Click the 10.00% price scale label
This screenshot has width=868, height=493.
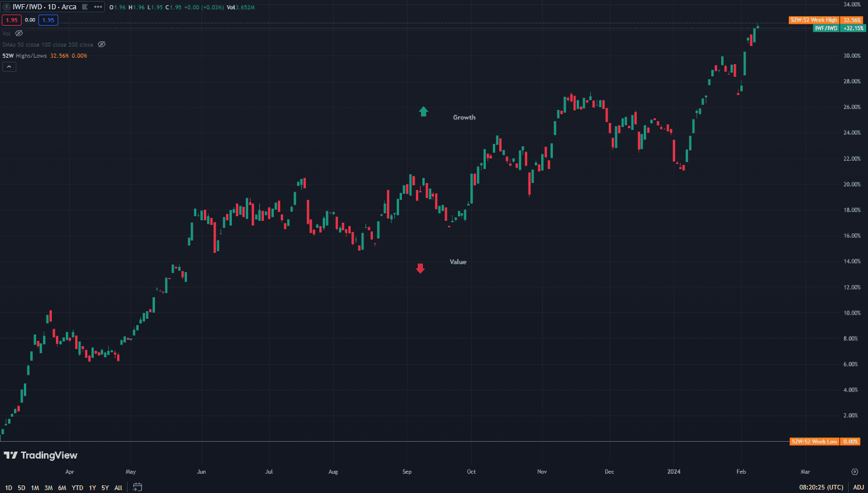pos(852,313)
